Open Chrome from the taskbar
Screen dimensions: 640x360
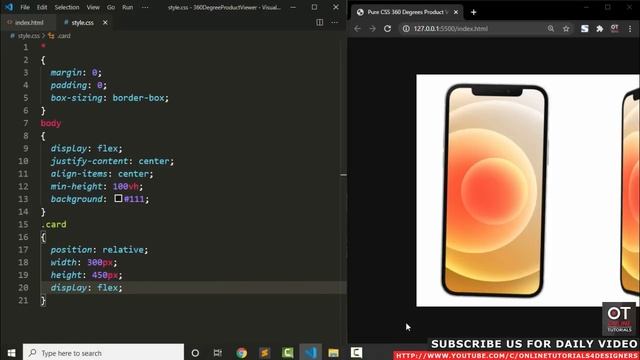coord(241,353)
